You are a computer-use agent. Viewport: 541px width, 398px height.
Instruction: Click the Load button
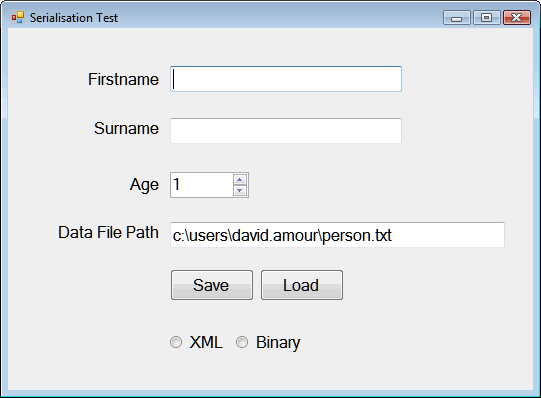coord(302,285)
